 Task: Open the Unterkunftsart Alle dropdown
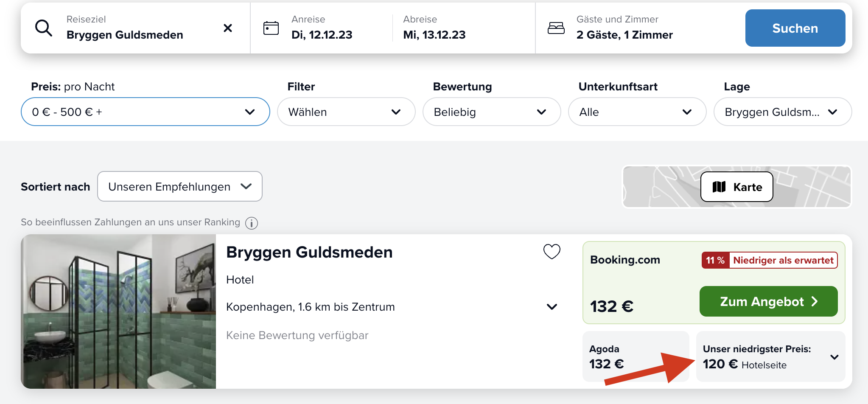[637, 112]
